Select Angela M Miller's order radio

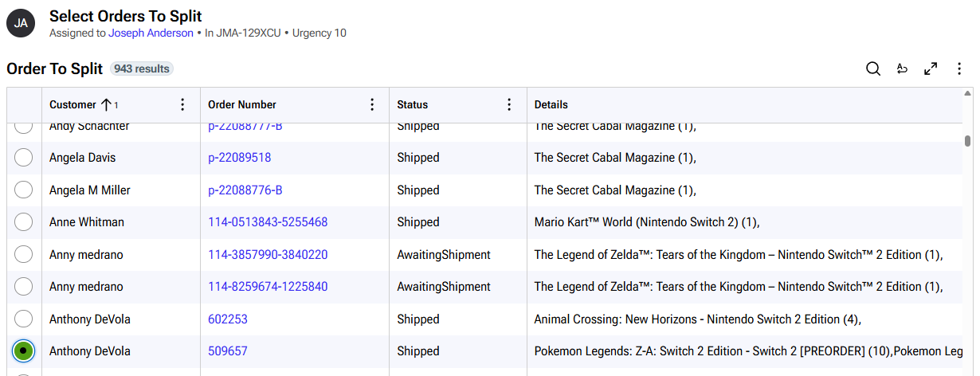(x=24, y=190)
